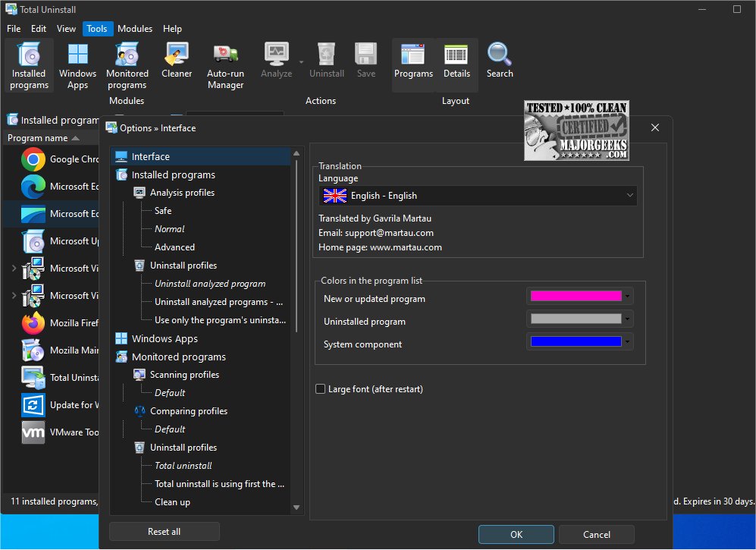Open the Help menu

(172, 29)
